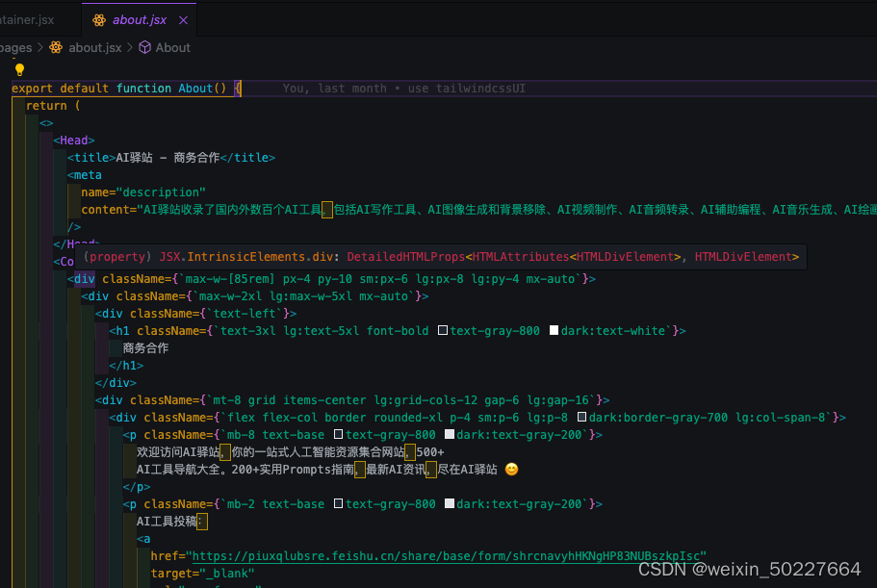This screenshot has height=588, width=877.
Task: Open the partially visible tainer.jsx tab
Action: click(27, 20)
